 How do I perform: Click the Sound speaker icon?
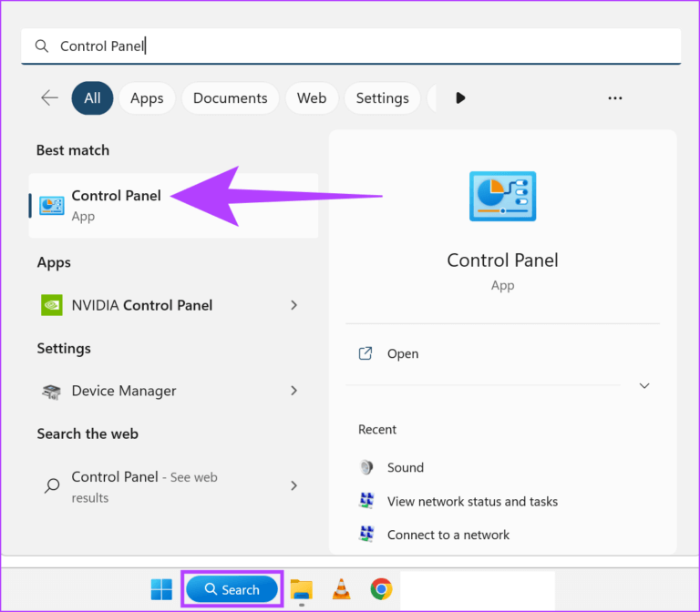(366, 467)
